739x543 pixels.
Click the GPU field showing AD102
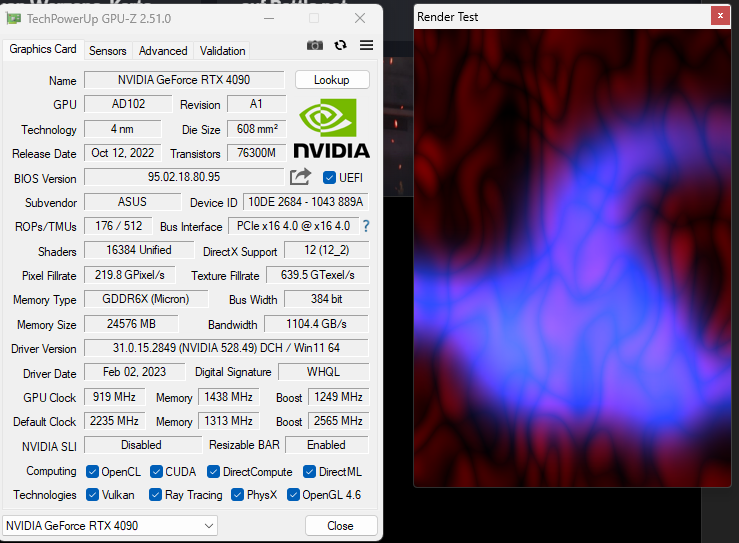click(128, 104)
